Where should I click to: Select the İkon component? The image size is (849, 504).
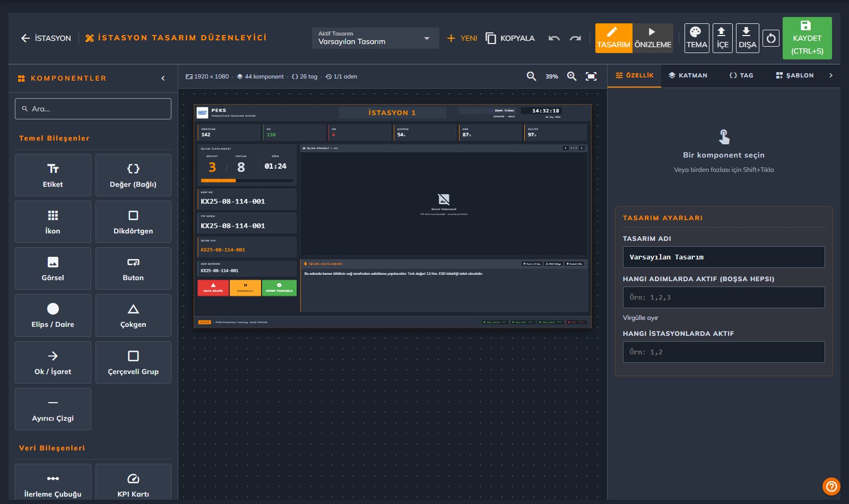tap(53, 222)
